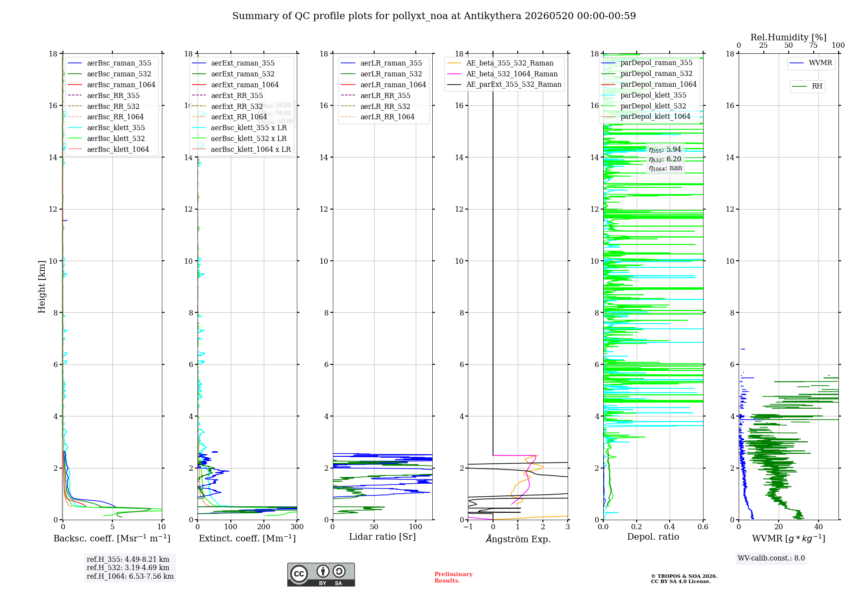Image resolution: width=868 pixels, height=590 pixels.
Task: Click the 'aerBsc_RR_355' legend entry
Action: [x=104, y=96]
